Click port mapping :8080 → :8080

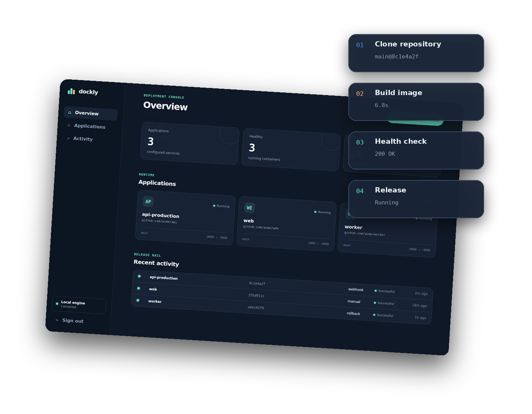click(x=216, y=237)
